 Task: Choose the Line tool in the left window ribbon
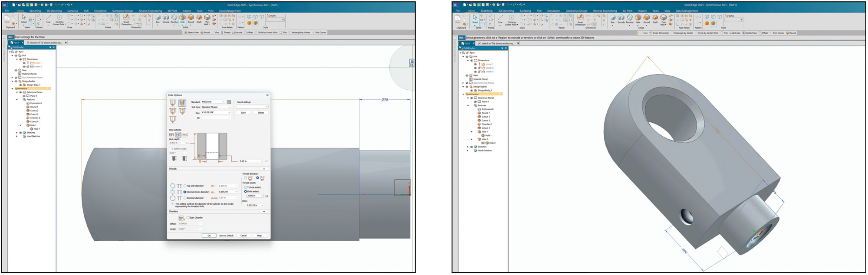(x=48, y=19)
